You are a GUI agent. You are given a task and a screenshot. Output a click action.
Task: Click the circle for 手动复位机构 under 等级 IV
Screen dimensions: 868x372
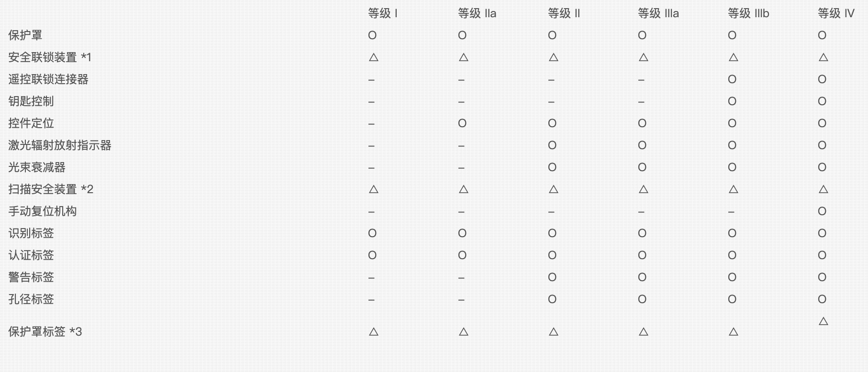[x=822, y=211]
